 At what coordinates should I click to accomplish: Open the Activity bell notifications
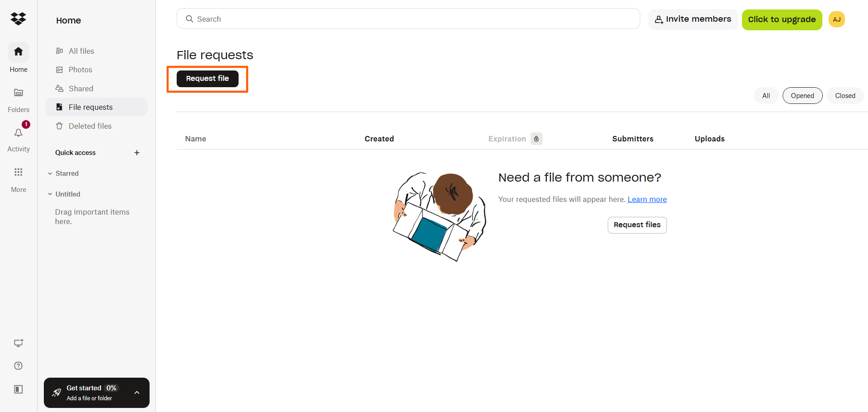click(x=19, y=133)
